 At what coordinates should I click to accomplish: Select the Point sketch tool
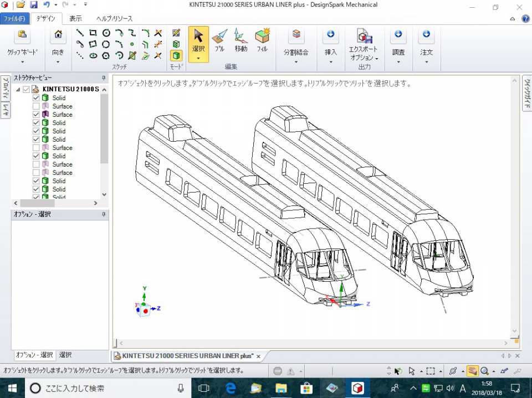[132, 44]
